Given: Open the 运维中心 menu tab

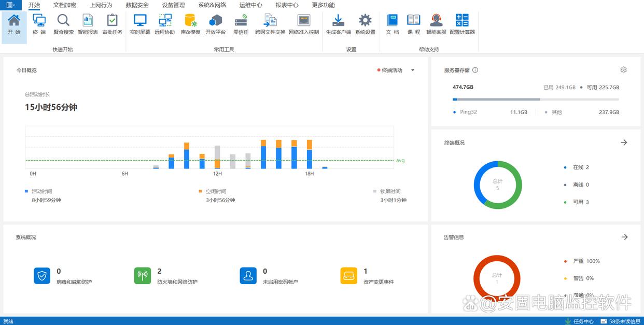Looking at the screenshot, I should click(x=250, y=5).
